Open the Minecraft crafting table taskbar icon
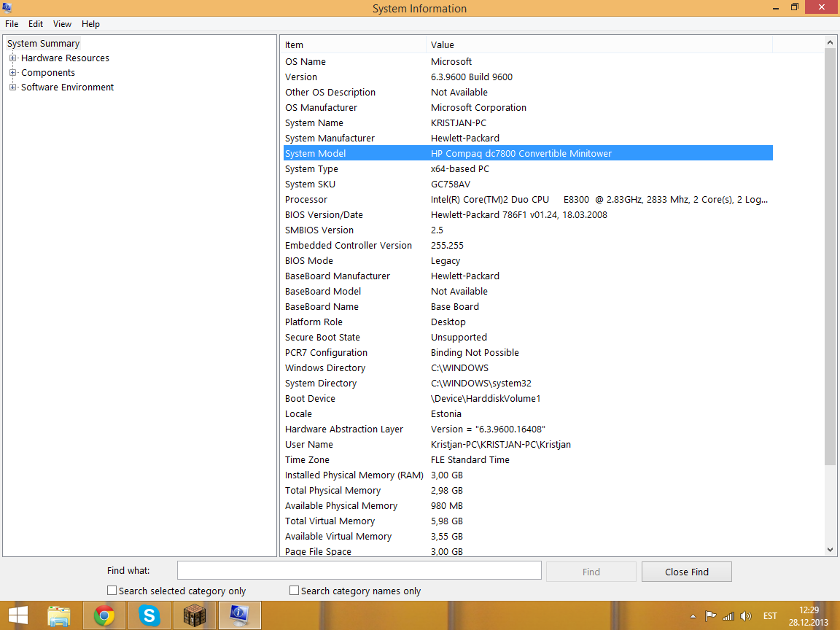Image resolution: width=840 pixels, height=630 pixels. pos(194,615)
